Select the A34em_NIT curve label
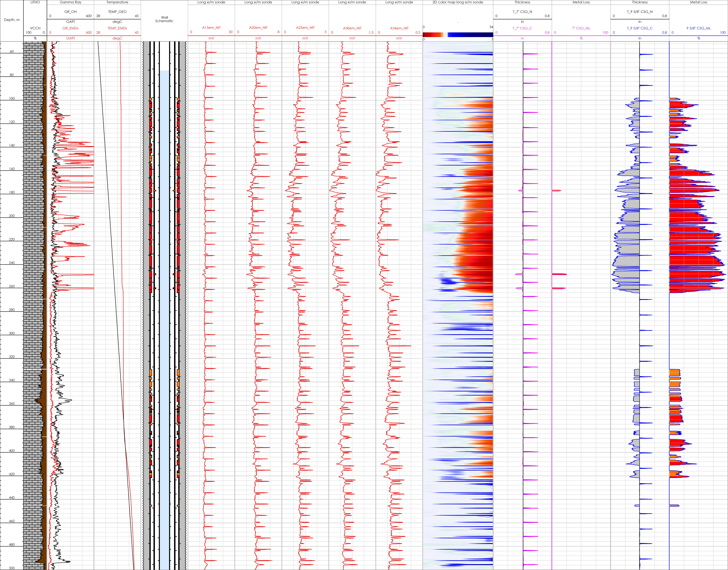728x570 pixels. [399, 28]
